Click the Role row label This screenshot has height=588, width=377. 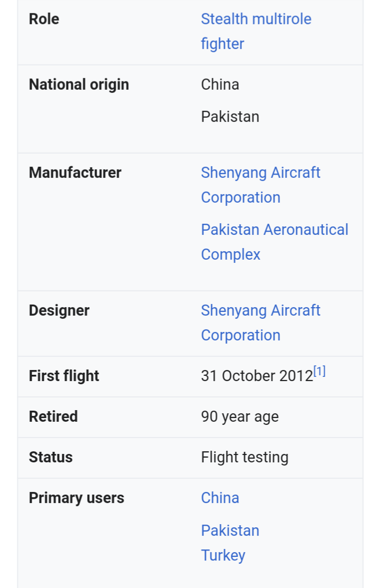point(44,19)
